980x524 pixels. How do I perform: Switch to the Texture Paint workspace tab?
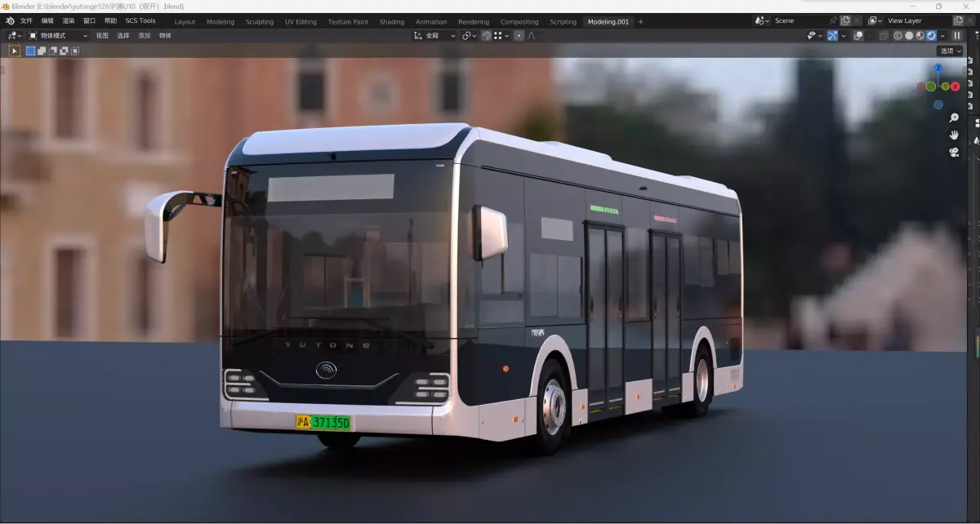pos(348,22)
